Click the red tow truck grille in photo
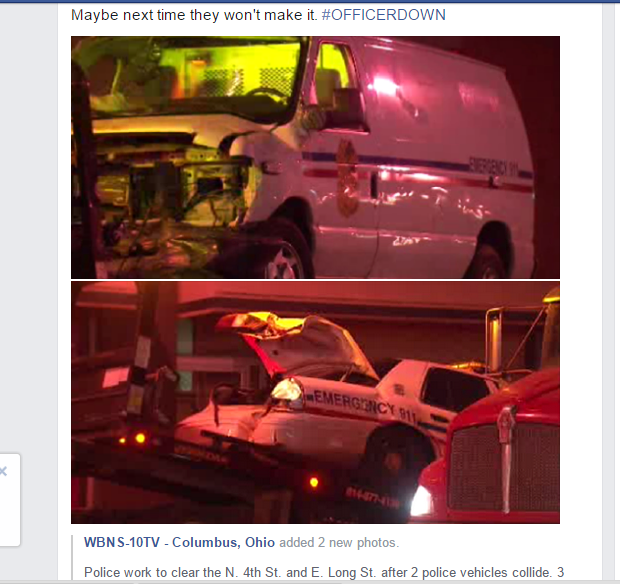This screenshot has width=620, height=584. point(504,466)
